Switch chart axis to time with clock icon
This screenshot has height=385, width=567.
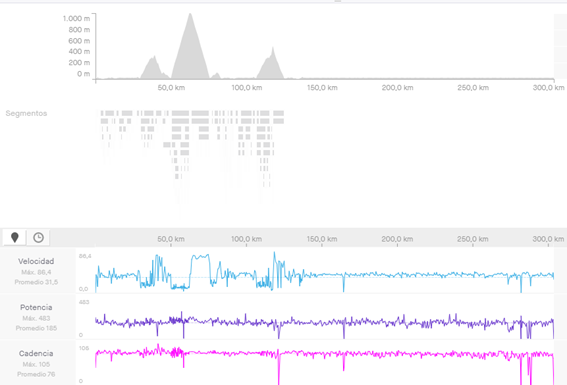click(38, 238)
